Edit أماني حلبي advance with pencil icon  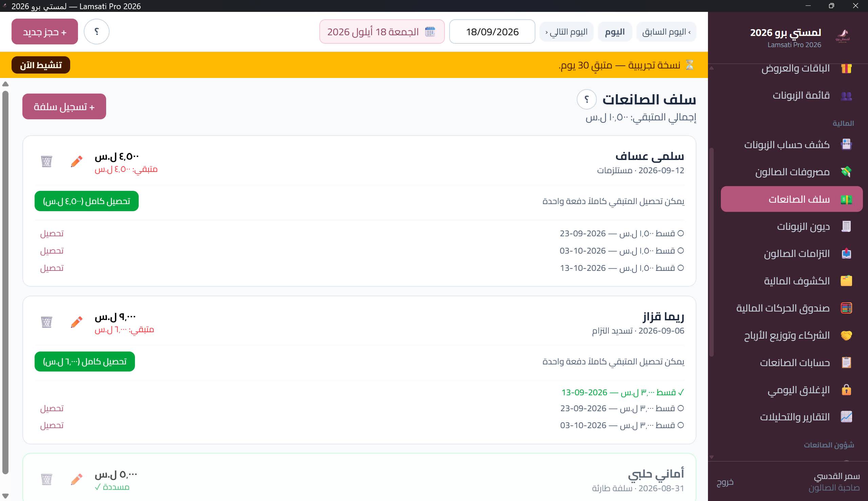(76, 479)
